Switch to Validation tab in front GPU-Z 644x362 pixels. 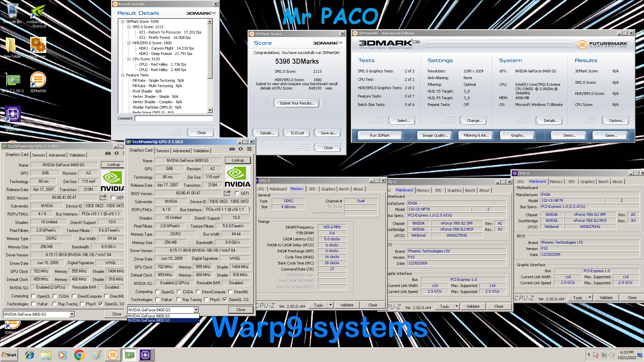point(201,151)
